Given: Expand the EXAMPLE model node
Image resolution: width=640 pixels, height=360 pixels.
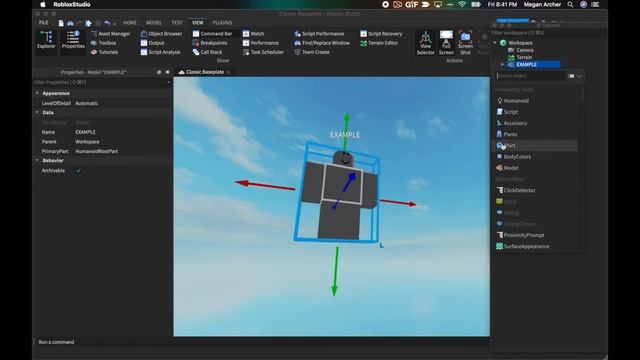Looking at the screenshot, I should [502, 64].
